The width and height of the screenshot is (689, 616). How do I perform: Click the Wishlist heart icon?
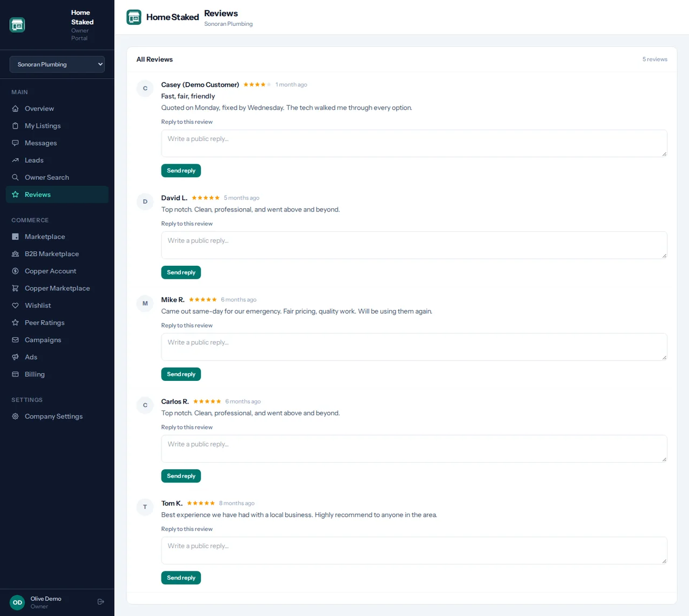pos(15,306)
